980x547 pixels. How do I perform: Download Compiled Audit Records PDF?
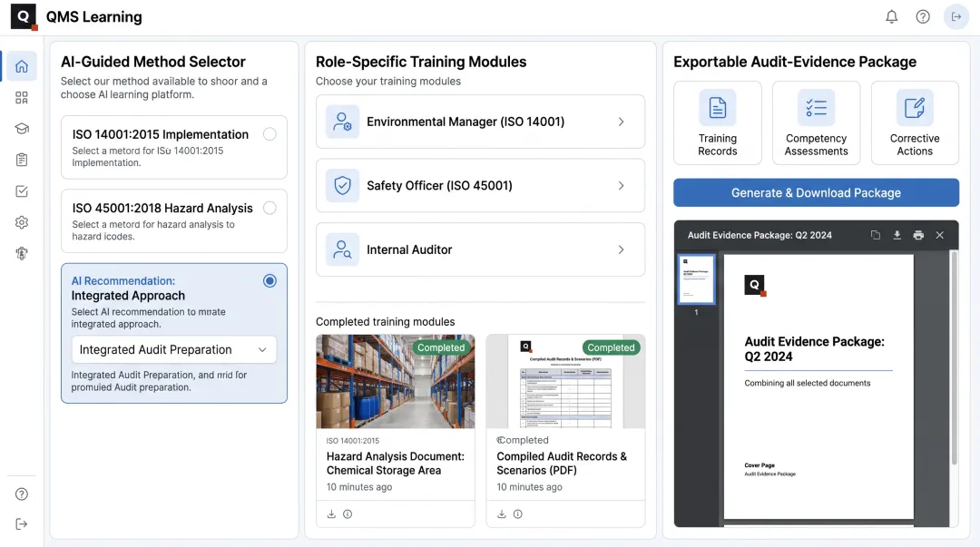point(501,513)
